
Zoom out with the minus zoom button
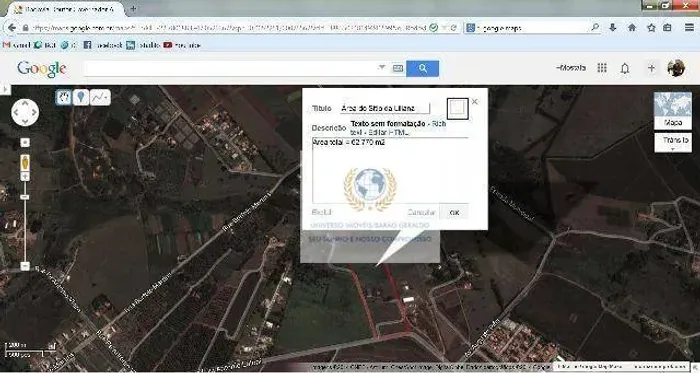(25, 266)
